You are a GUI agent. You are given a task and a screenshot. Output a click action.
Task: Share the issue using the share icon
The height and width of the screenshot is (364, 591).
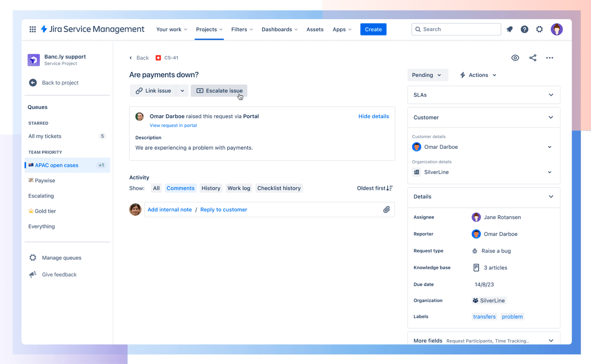pos(532,58)
